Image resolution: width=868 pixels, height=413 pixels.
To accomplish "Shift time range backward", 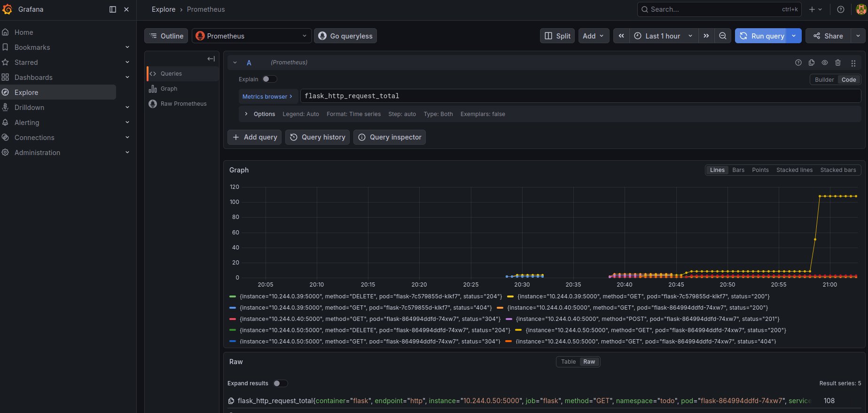I will click(621, 36).
